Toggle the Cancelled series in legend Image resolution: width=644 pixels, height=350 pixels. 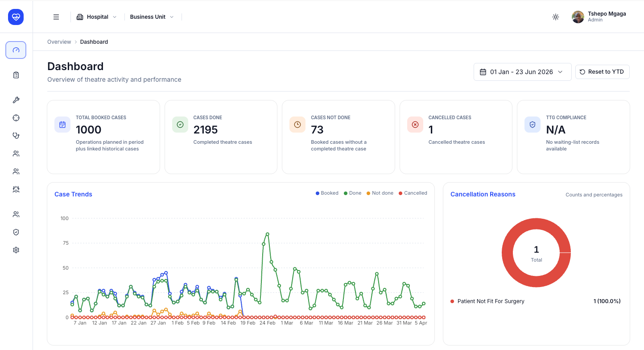pos(413,193)
